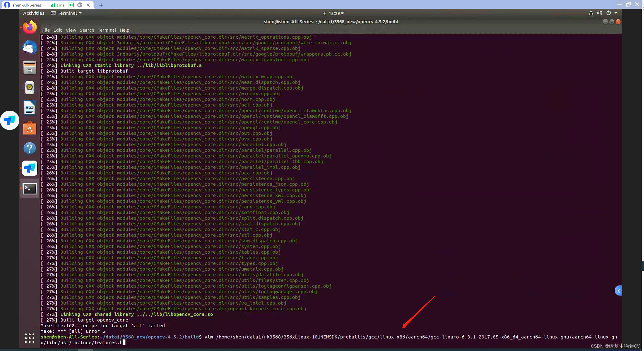Select the Terminal icon in the dock
Image resolution: width=644 pixels, height=351 pixels.
[x=30, y=189]
